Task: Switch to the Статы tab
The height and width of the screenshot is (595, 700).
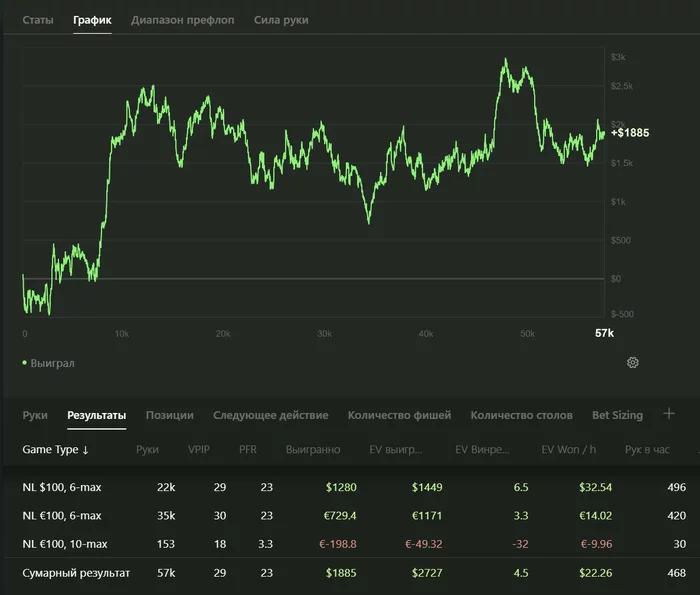Action: [38, 20]
